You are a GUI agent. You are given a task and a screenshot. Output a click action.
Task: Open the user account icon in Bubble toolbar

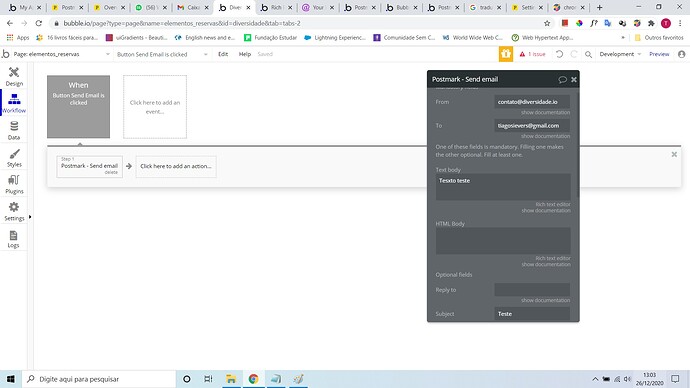click(682, 54)
